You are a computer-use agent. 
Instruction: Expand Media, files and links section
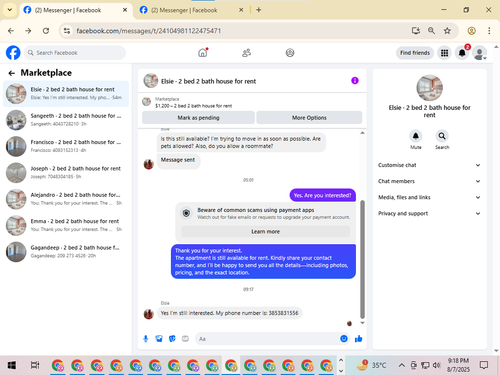[x=429, y=197]
